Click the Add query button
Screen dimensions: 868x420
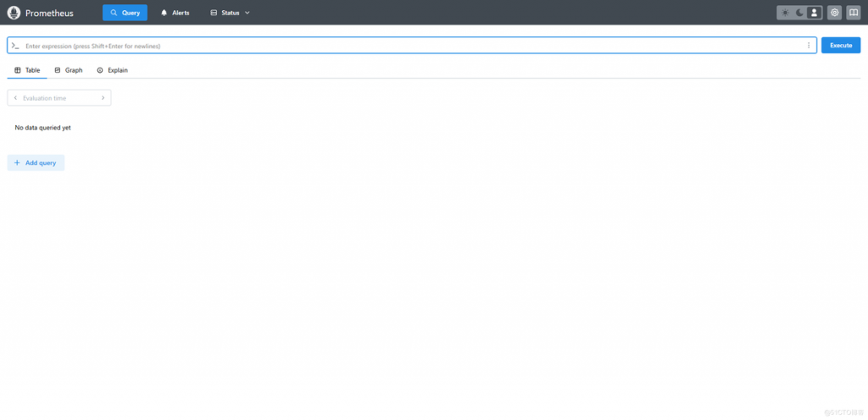[x=36, y=163]
